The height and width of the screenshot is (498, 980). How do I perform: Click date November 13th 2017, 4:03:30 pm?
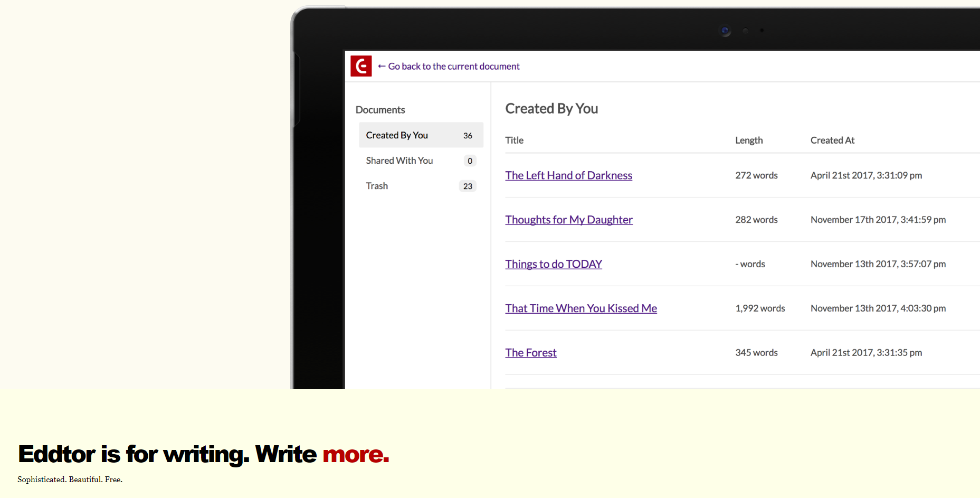coord(878,308)
